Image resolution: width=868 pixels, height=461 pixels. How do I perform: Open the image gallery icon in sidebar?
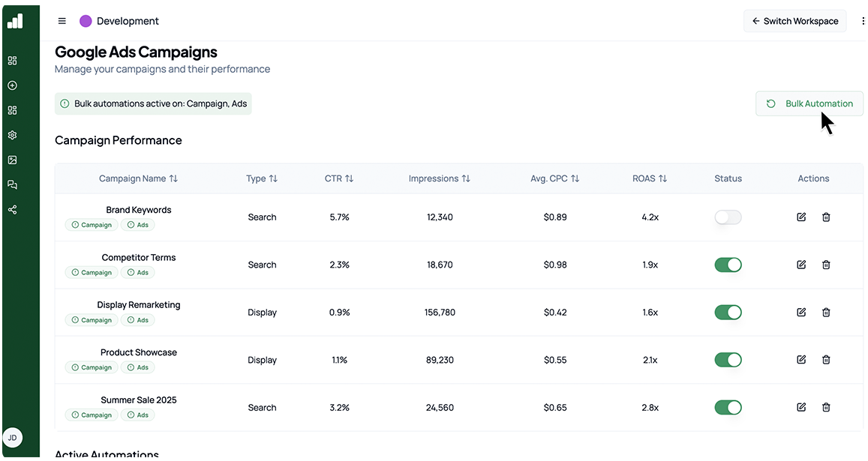point(12,160)
